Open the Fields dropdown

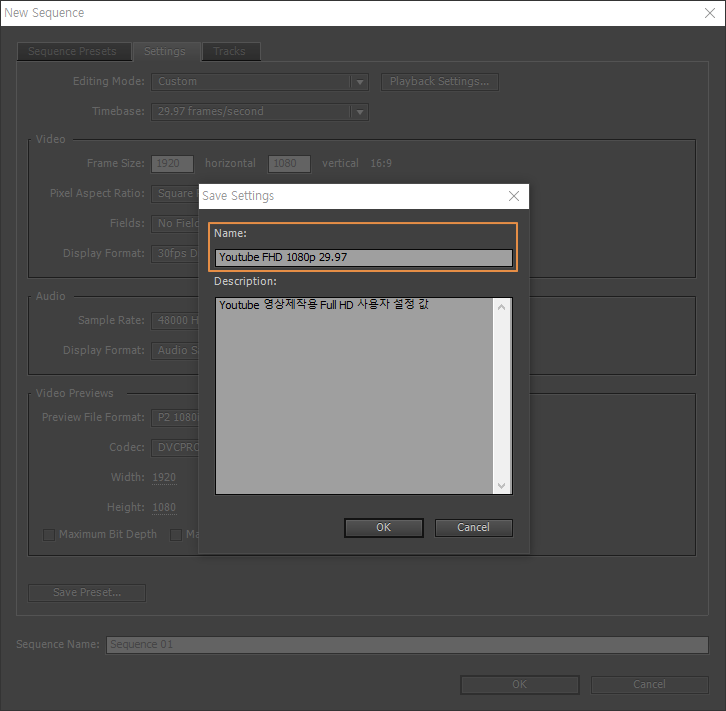pyautogui.click(x=175, y=224)
